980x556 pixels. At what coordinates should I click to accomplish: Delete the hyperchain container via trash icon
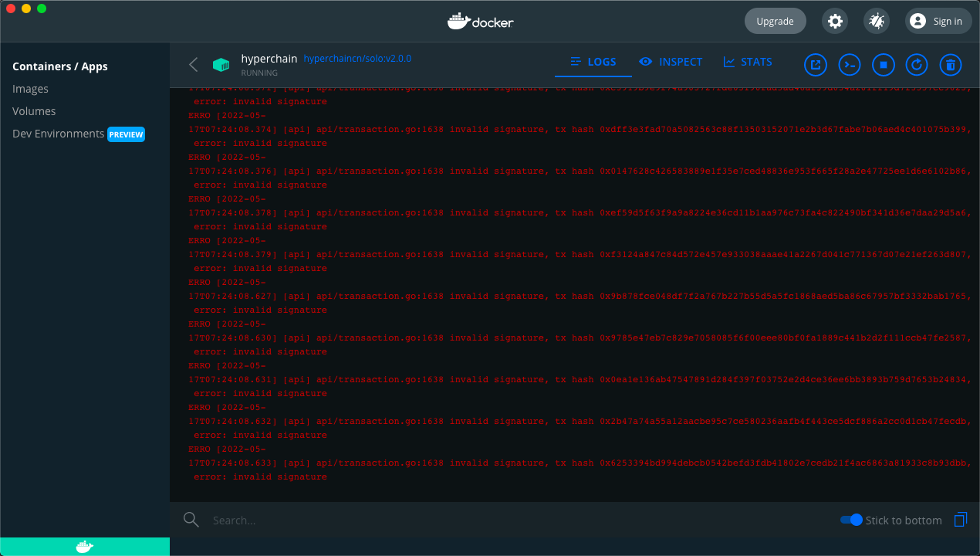coord(950,65)
